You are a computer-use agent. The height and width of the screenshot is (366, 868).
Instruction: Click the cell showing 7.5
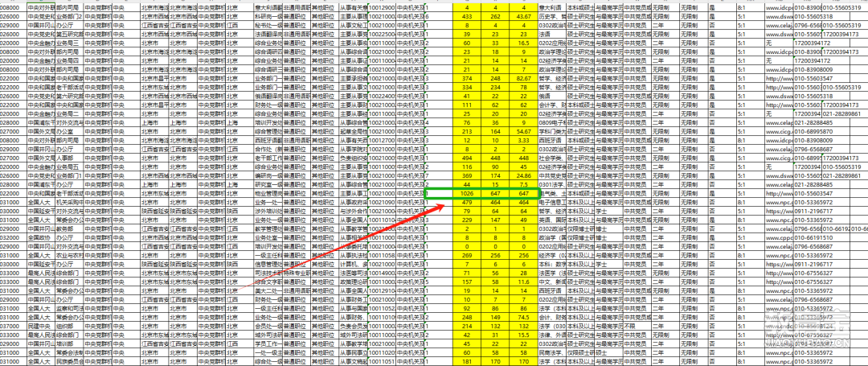point(523,184)
